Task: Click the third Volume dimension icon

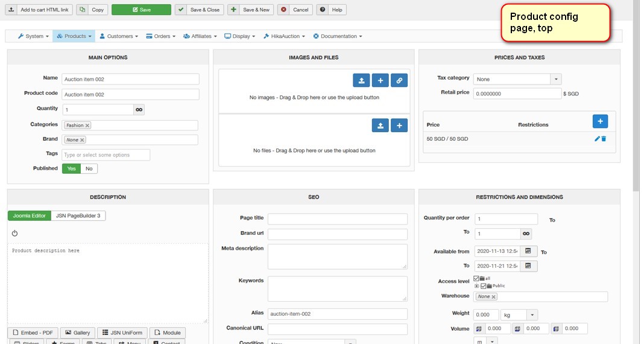Action: pyautogui.click(x=556, y=329)
